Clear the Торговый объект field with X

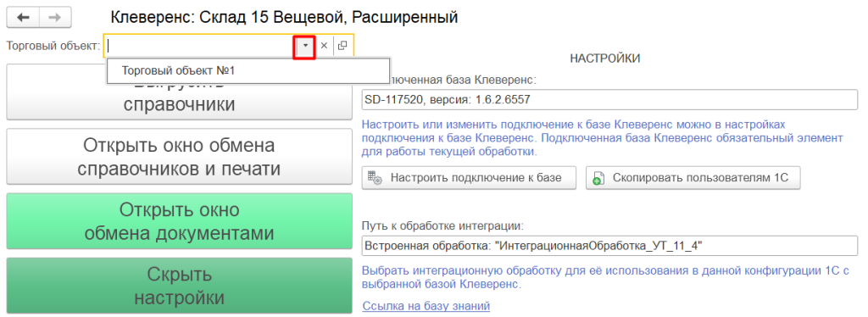coord(325,47)
